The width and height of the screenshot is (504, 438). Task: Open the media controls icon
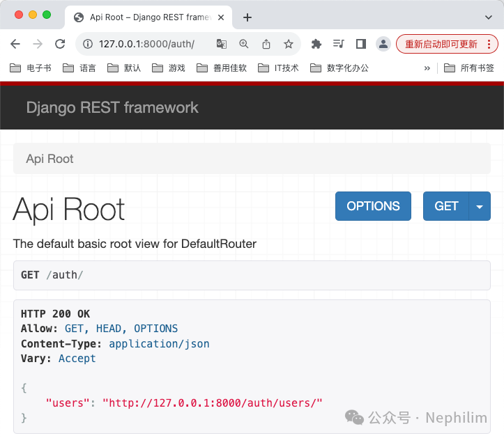339,44
